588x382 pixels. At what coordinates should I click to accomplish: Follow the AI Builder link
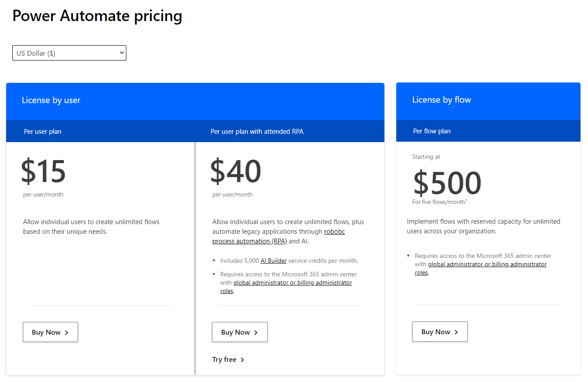click(x=273, y=261)
